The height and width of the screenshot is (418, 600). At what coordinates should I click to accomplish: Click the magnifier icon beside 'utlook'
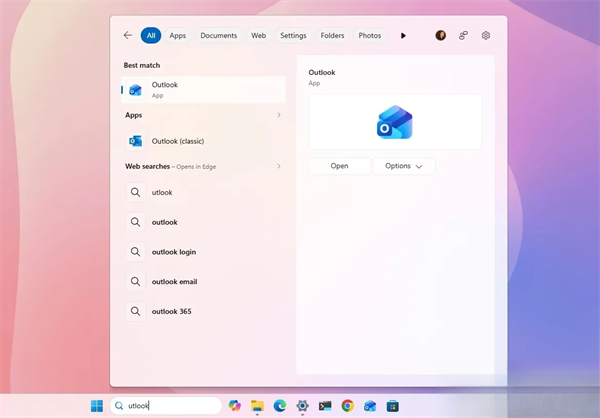coord(135,192)
